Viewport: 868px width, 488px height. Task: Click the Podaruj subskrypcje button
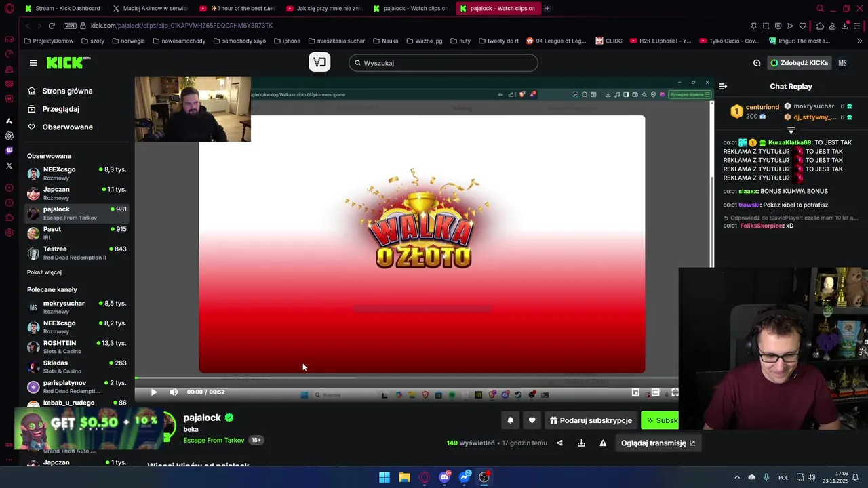591,420
